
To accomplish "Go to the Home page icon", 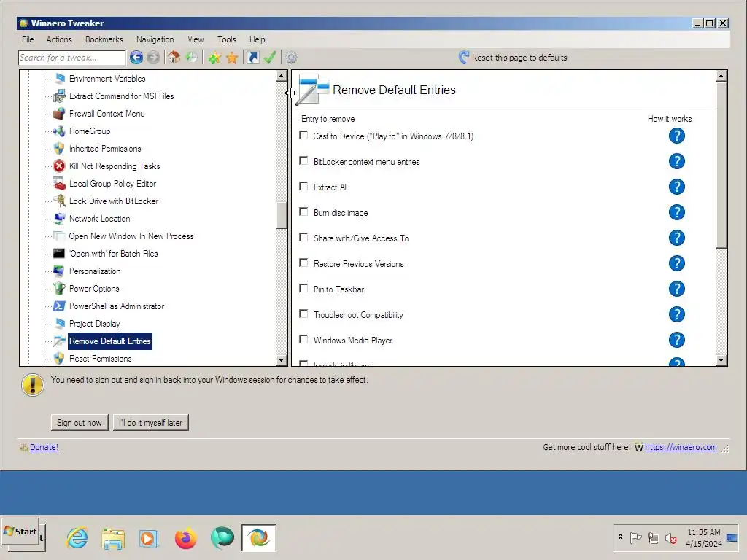I will (x=174, y=58).
